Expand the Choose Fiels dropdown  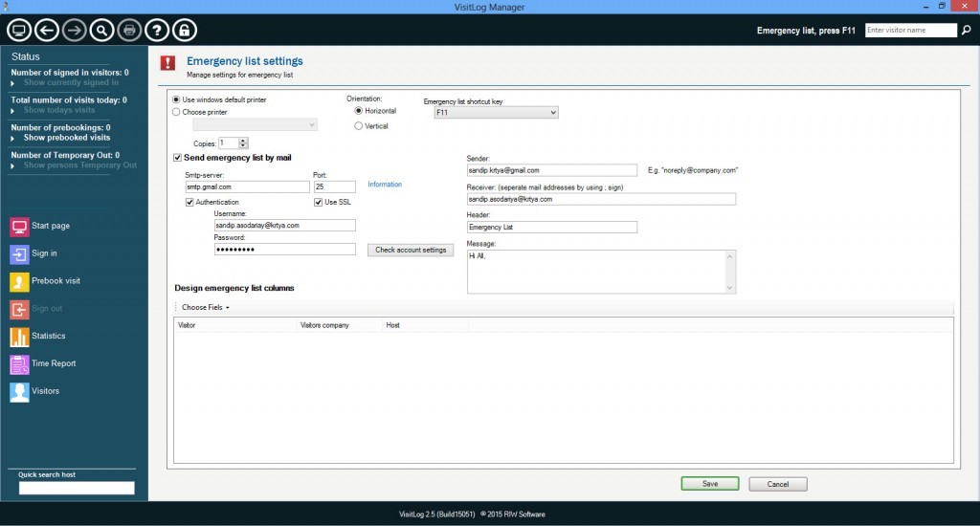[x=206, y=307]
